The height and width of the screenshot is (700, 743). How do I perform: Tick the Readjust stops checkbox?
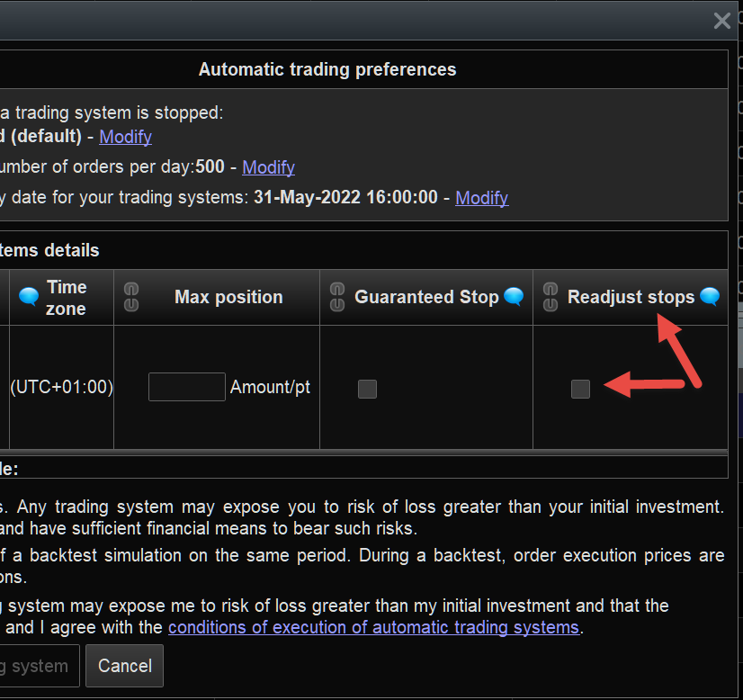tap(580, 389)
